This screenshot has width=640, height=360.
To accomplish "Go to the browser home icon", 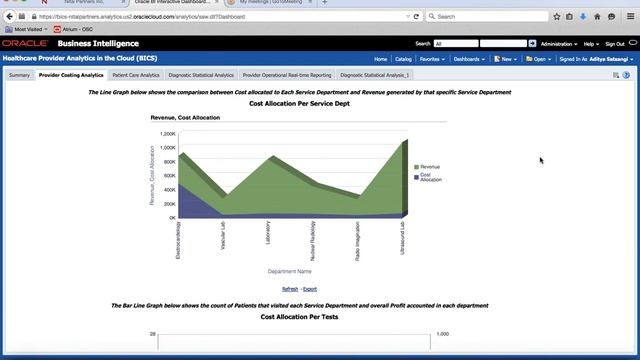I will point(597,17).
